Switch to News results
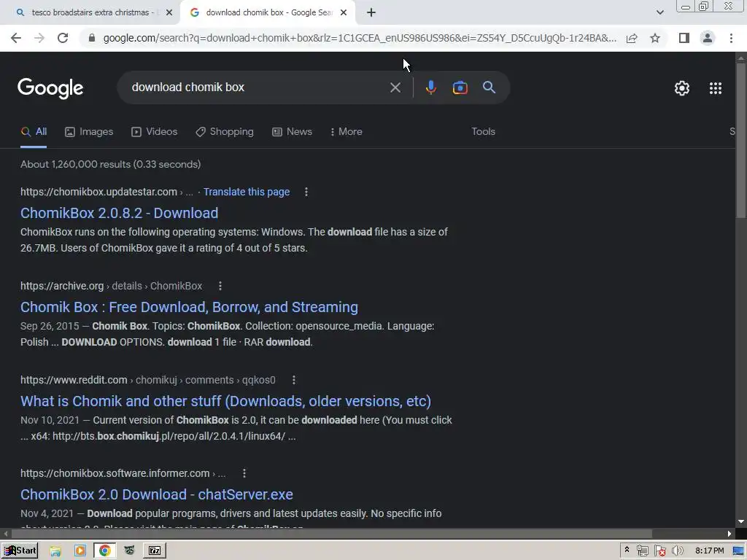The image size is (747, 560). click(292, 132)
